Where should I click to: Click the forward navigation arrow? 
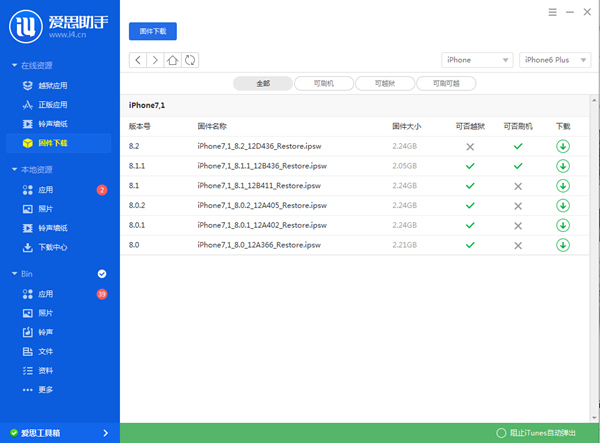(x=155, y=60)
